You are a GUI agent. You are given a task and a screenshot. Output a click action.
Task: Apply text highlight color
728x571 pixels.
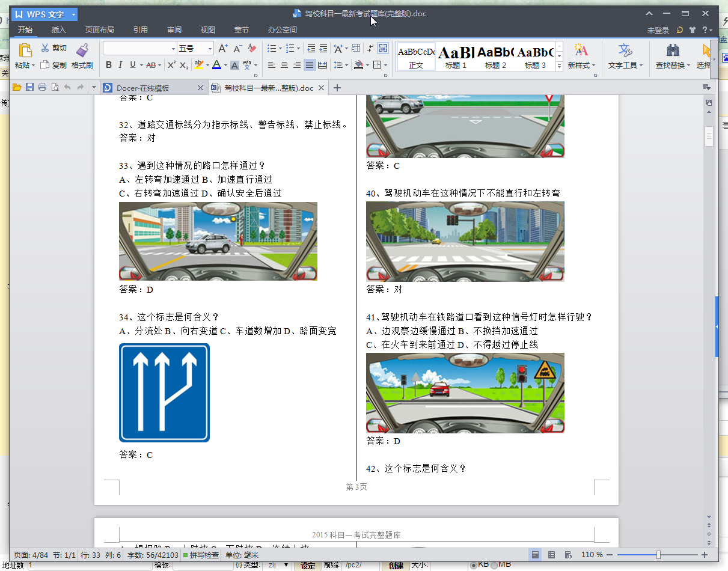click(198, 65)
